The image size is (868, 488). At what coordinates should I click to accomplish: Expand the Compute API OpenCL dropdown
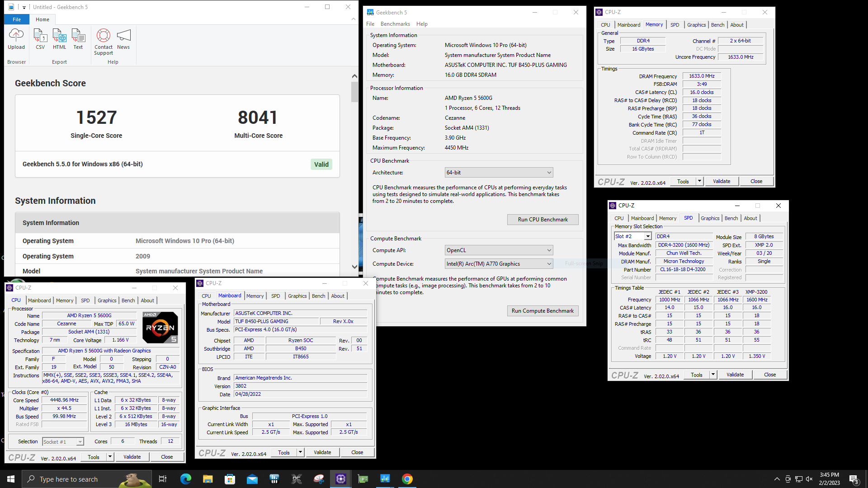499,250
